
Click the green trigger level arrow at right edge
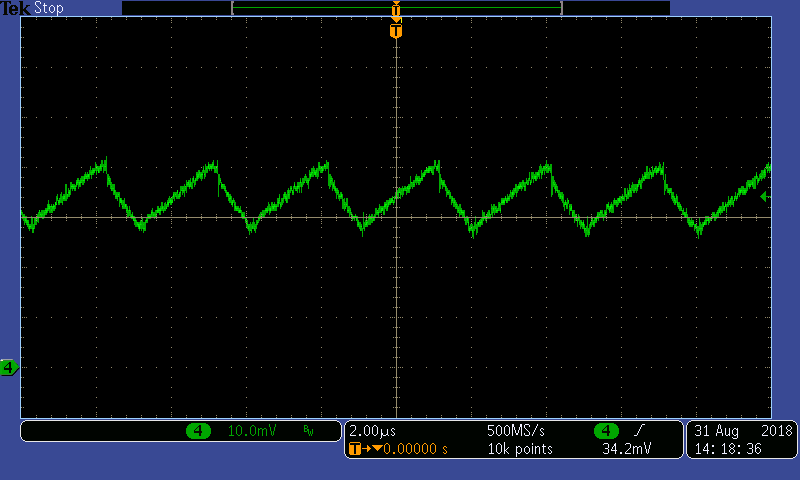pos(765,196)
